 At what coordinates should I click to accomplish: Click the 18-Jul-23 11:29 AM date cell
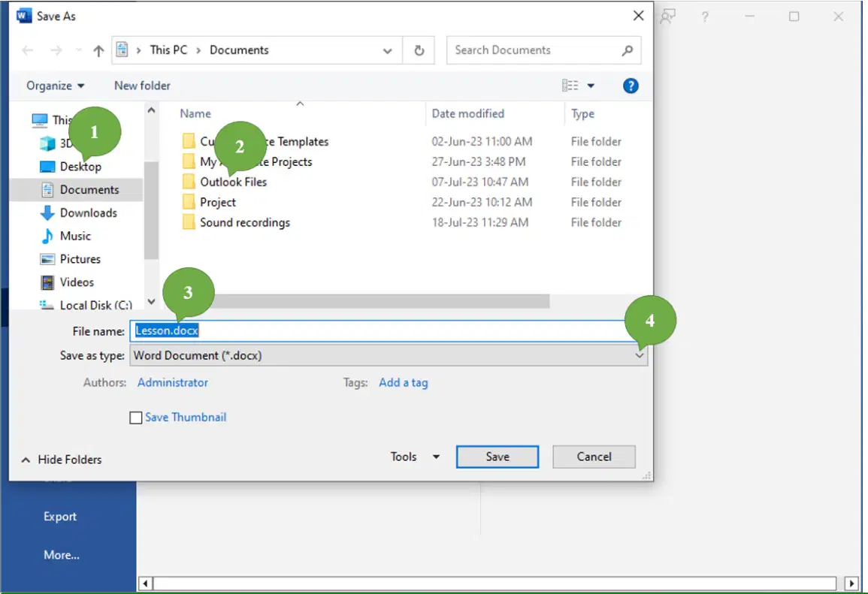point(480,222)
